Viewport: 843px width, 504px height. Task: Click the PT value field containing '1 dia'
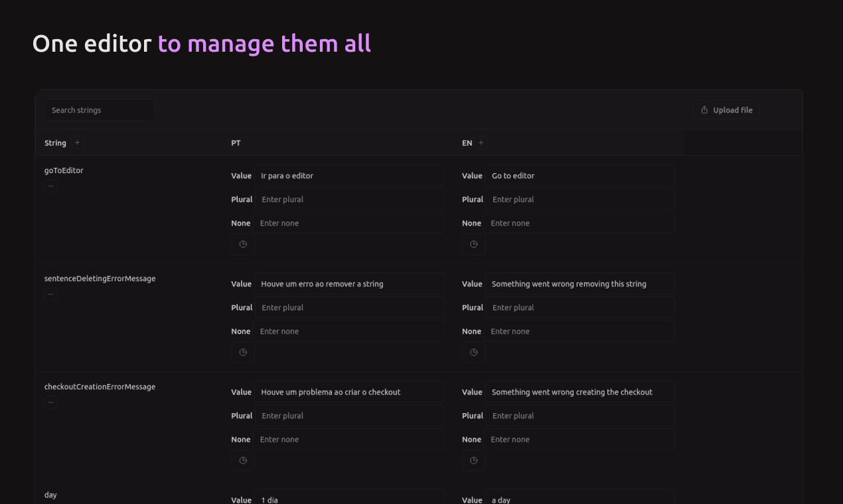[x=349, y=499]
